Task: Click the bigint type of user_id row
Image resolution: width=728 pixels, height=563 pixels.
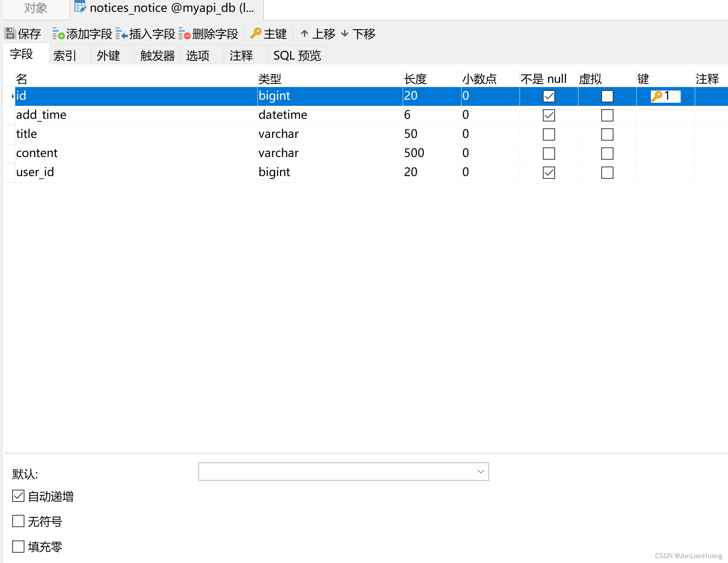Action: pyautogui.click(x=330, y=173)
